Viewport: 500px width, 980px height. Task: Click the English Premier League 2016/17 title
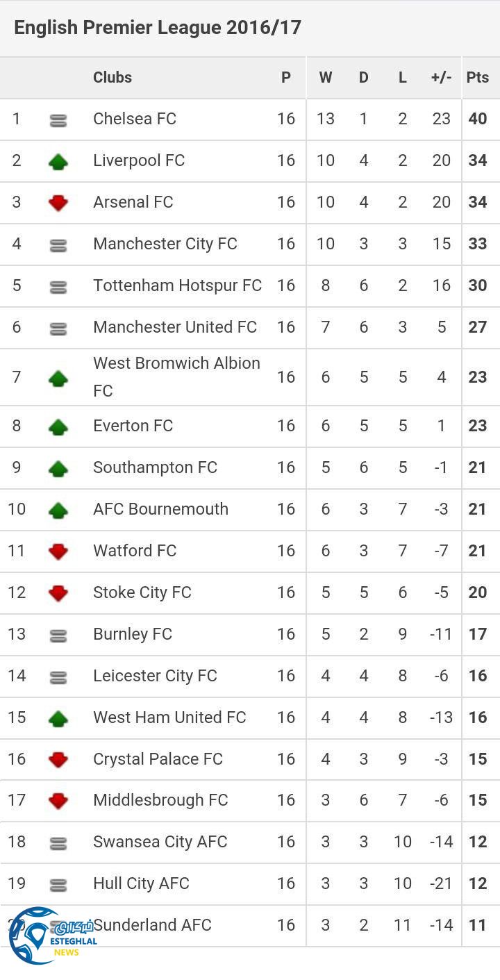point(158,28)
